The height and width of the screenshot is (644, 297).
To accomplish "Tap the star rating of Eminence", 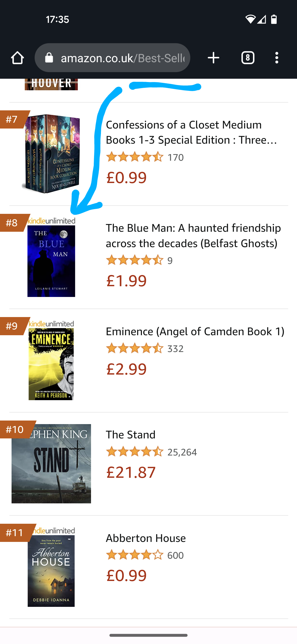I will [x=134, y=348].
